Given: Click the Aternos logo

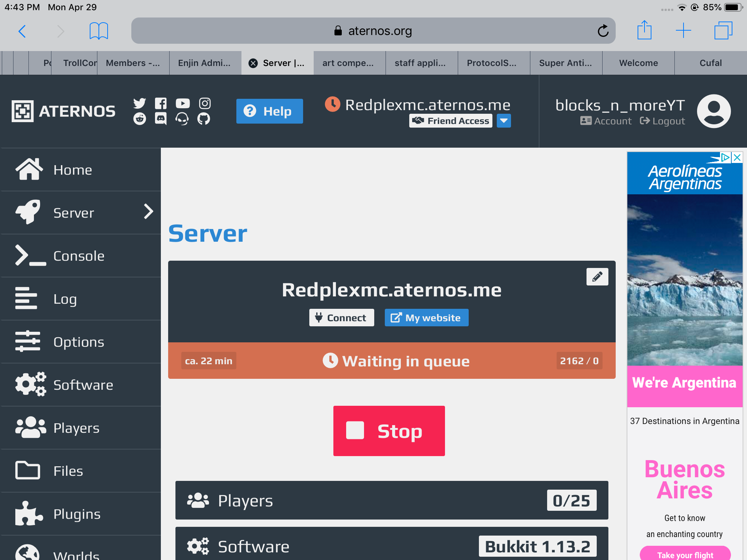Looking at the screenshot, I should click(x=63, y=111).
